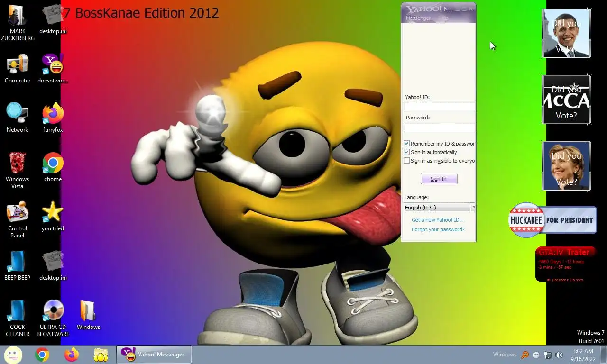This screenshot has width=607, height=364.
Task: Open the BEEP BEEP desktop icon
Action: point(18,265)
